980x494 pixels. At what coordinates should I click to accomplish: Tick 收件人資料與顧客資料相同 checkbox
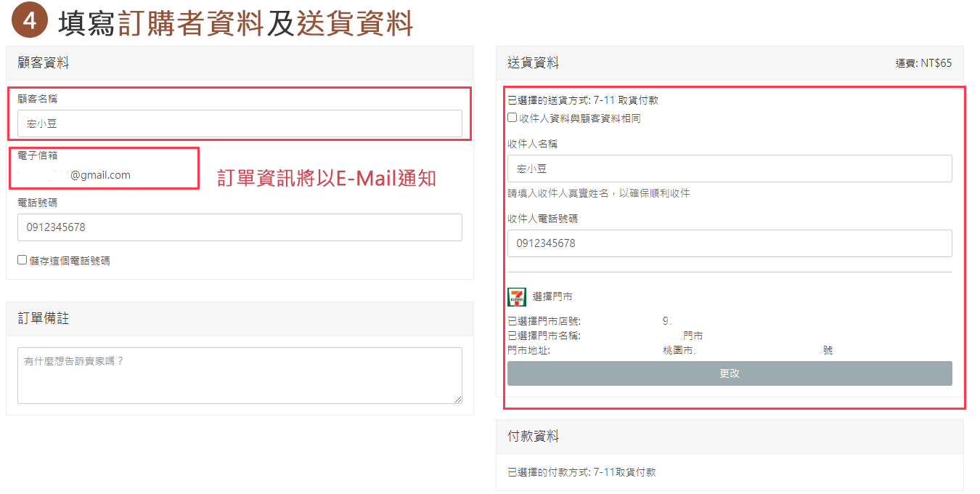[513, 118]
